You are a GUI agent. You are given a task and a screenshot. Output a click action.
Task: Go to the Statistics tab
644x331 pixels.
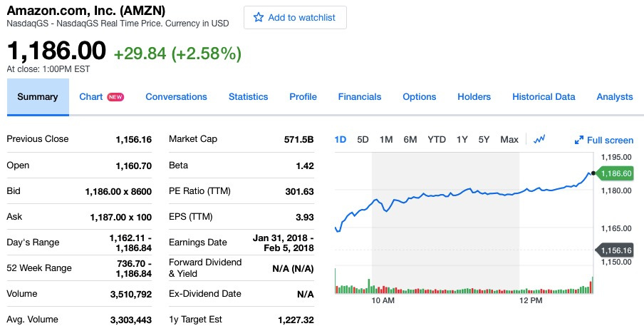(x=248, y=97)
